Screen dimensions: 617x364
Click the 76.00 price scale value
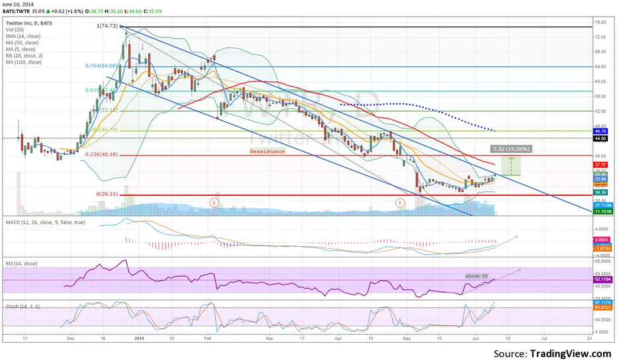coord(601,23)
